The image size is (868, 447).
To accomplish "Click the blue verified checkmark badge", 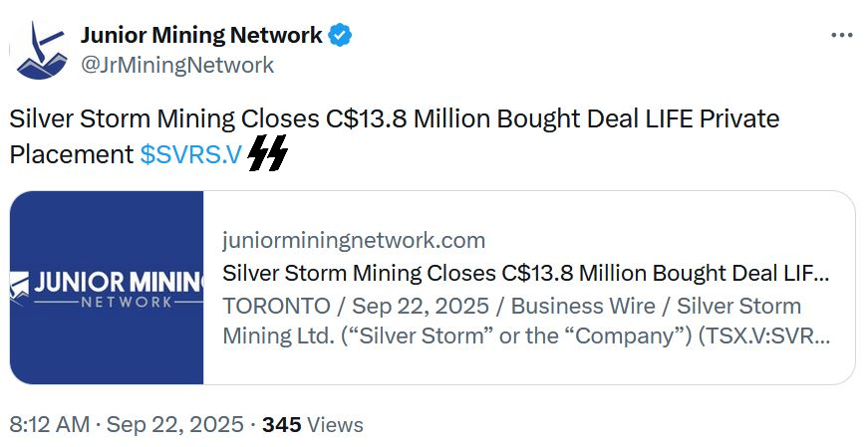I will click(340, 35).
